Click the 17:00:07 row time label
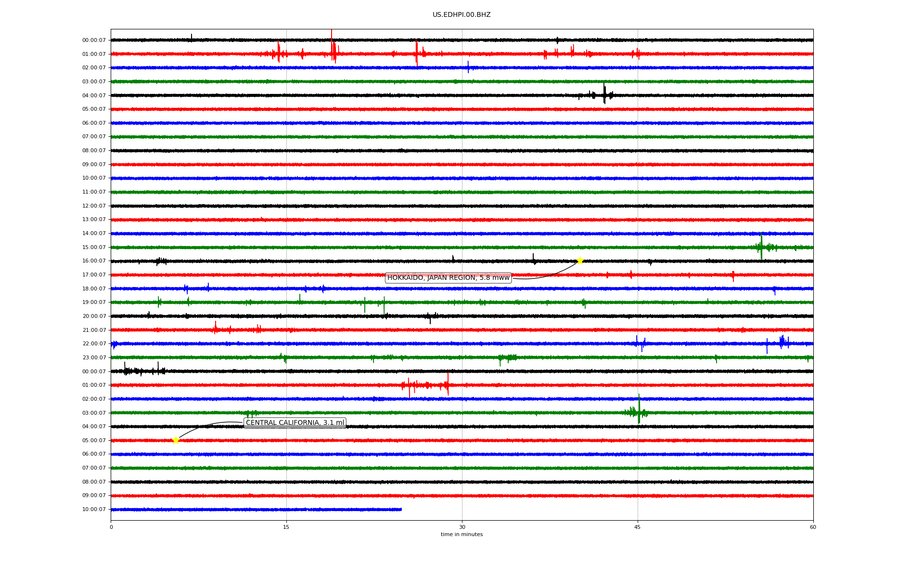 [94, 275]
